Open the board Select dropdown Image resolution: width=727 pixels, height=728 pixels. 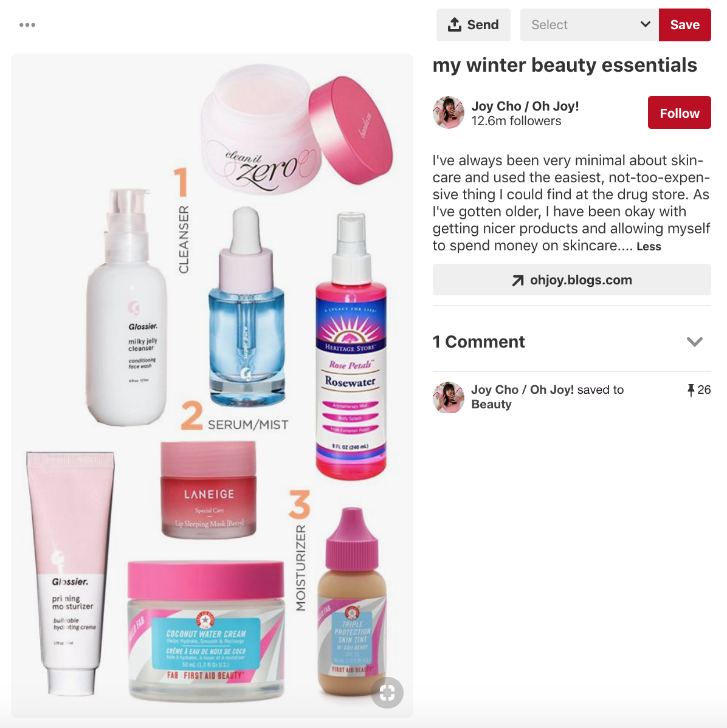[x=589, y=24]
